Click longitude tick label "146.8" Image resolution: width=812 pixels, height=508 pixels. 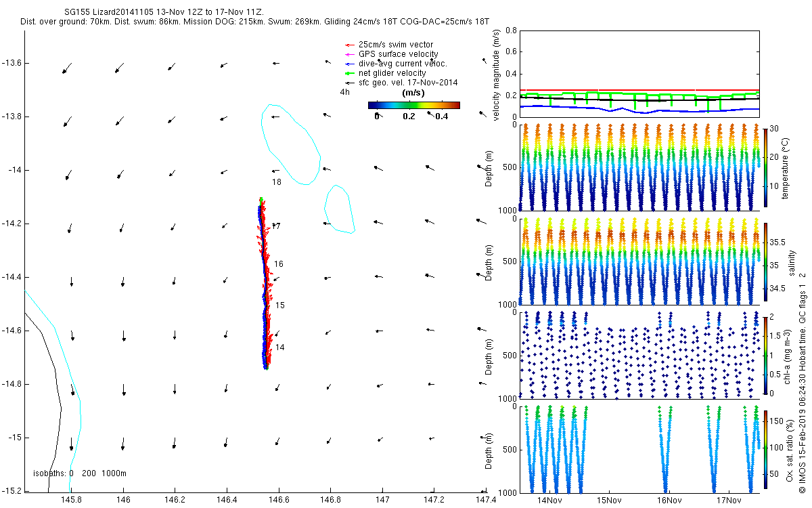[330, 499]
